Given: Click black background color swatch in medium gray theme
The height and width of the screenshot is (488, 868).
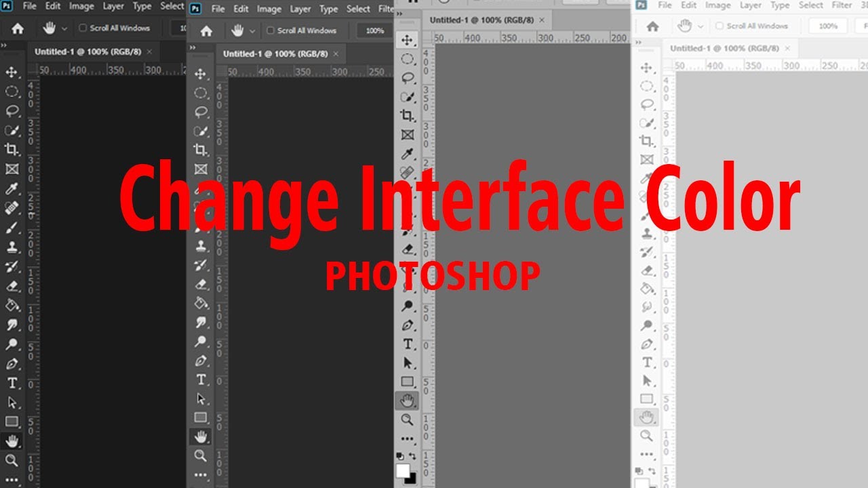Looking at the screenshot, I should click(411, 479).
